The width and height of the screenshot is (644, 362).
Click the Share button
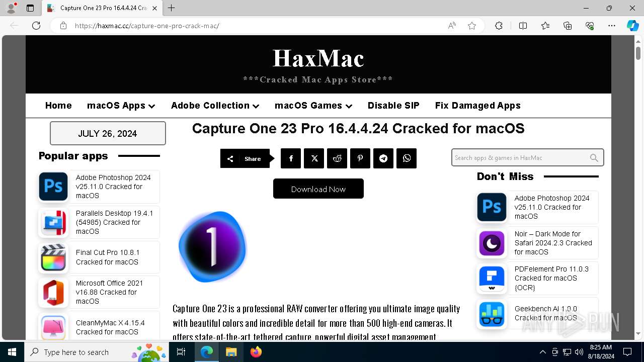pos(247,158)
